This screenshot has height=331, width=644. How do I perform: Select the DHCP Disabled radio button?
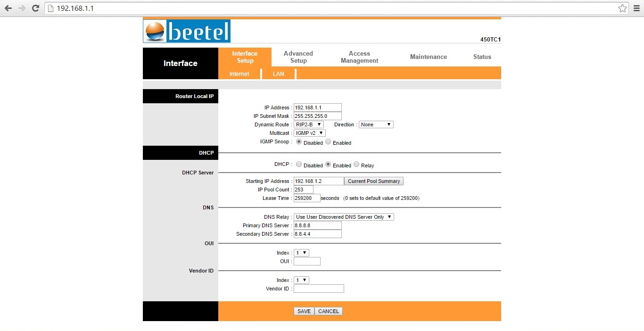pyautogui.click(x=299, y=165)
